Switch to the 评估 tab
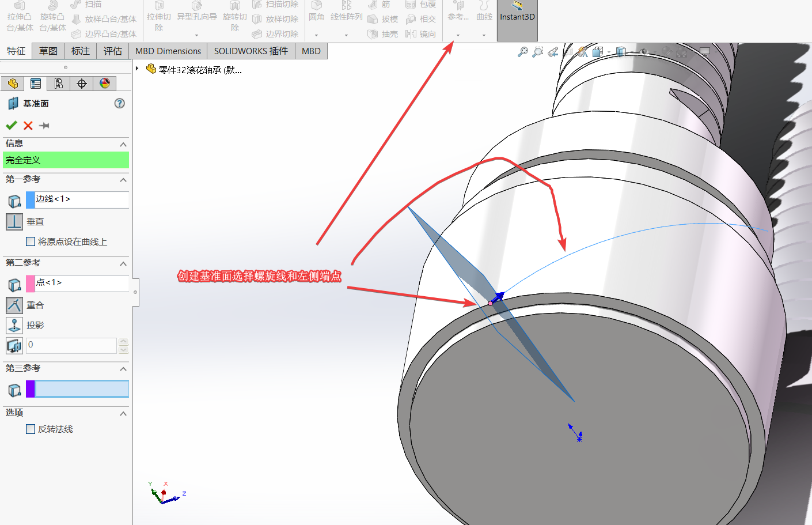Viewport: 812px width, 525px height. click(x=113, y=51)
